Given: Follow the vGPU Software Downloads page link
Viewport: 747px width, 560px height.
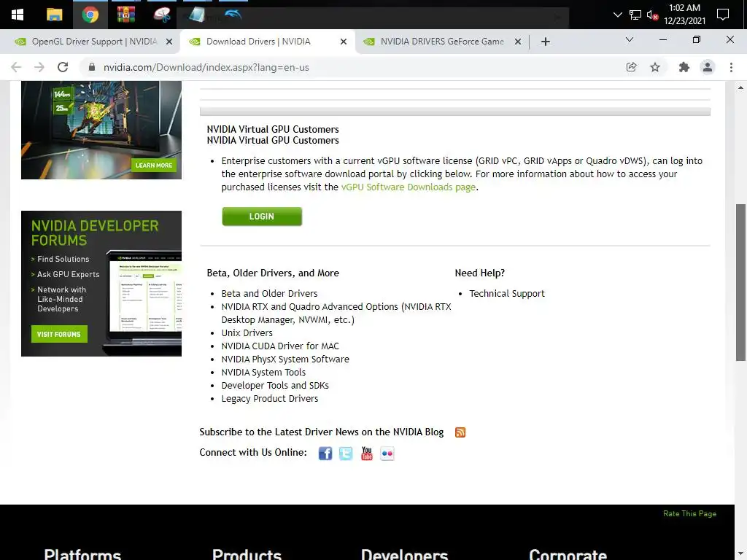Looking at the screenshot, I should 409,187.
